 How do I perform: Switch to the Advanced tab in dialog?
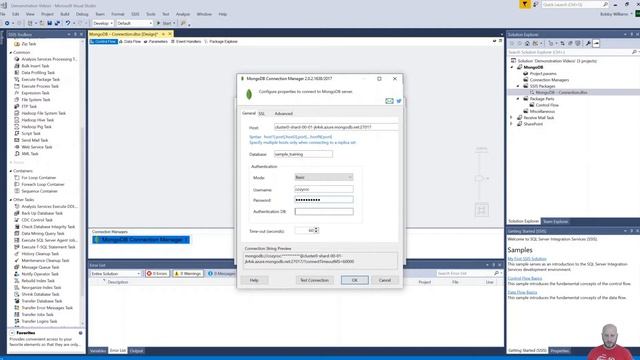283,113
